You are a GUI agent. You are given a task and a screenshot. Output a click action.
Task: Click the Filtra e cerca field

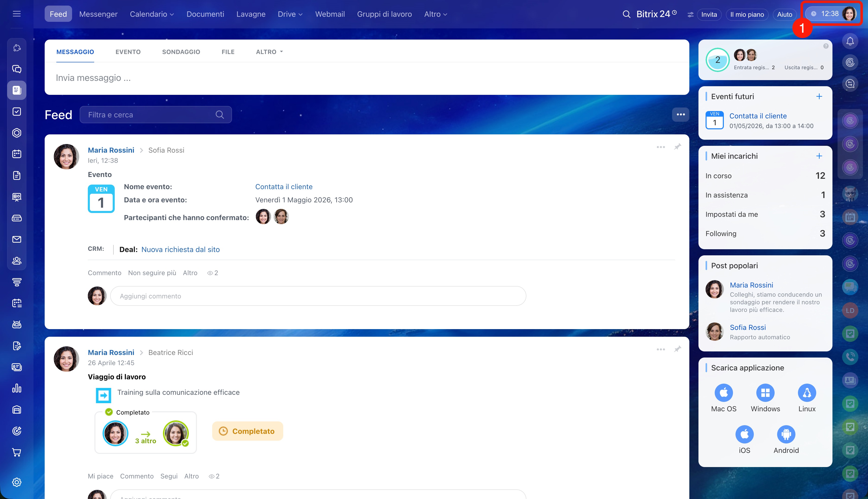(149, 115)
